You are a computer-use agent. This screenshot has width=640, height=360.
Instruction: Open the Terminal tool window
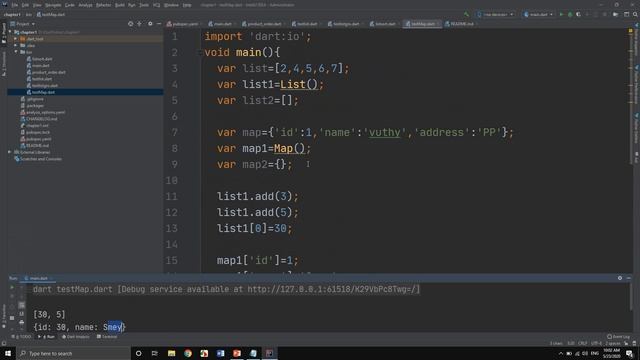click(107, 337)
